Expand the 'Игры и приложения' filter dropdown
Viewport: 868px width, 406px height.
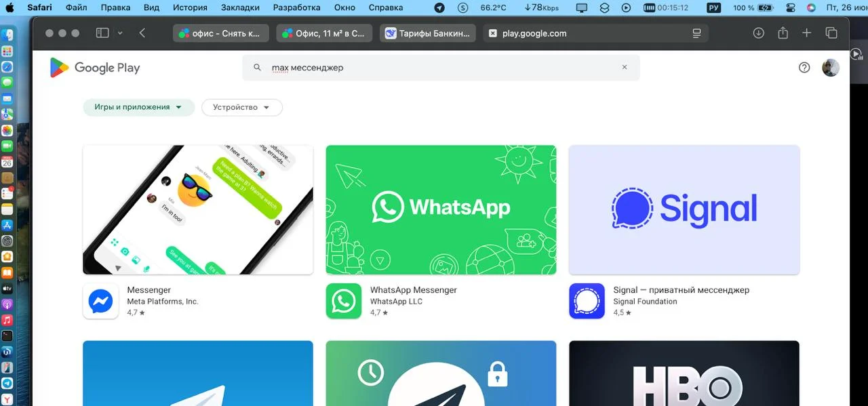[x=139, y=107]
